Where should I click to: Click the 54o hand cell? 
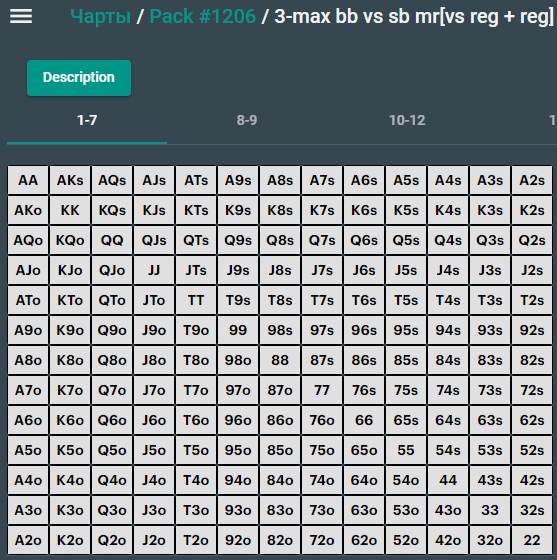pos(406,480)
